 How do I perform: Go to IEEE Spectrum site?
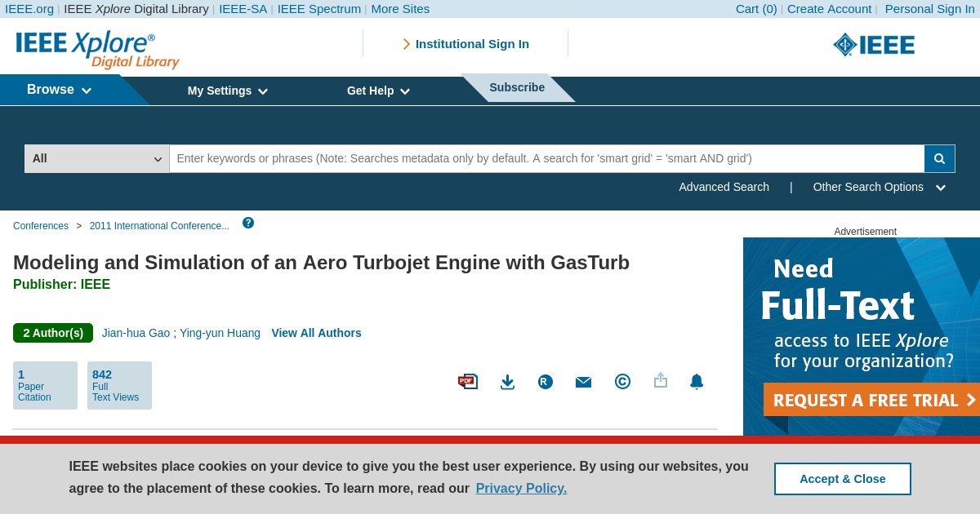click(x=318, y=9)
